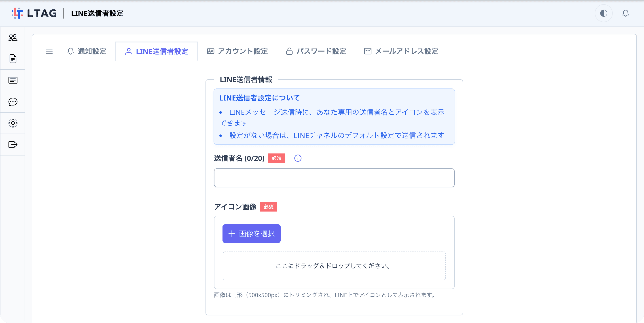644x323 pixels.
Task: Open the settings gear sidebar icon
Action: [13, 123]
